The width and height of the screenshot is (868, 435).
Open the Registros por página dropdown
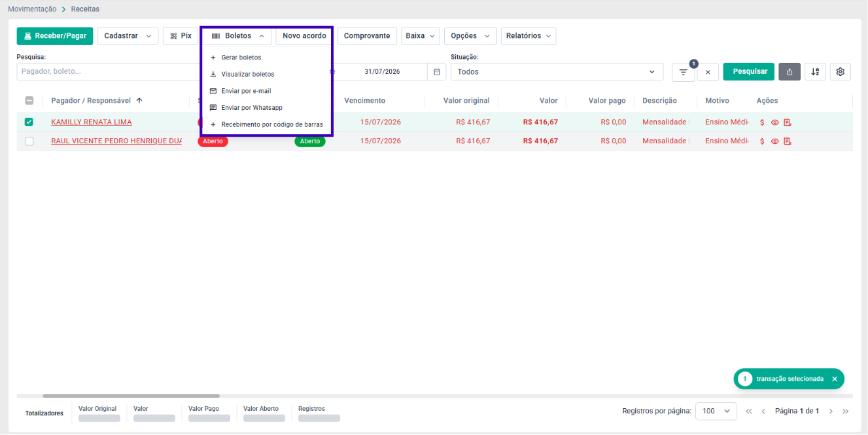click(x=716, y=411)
